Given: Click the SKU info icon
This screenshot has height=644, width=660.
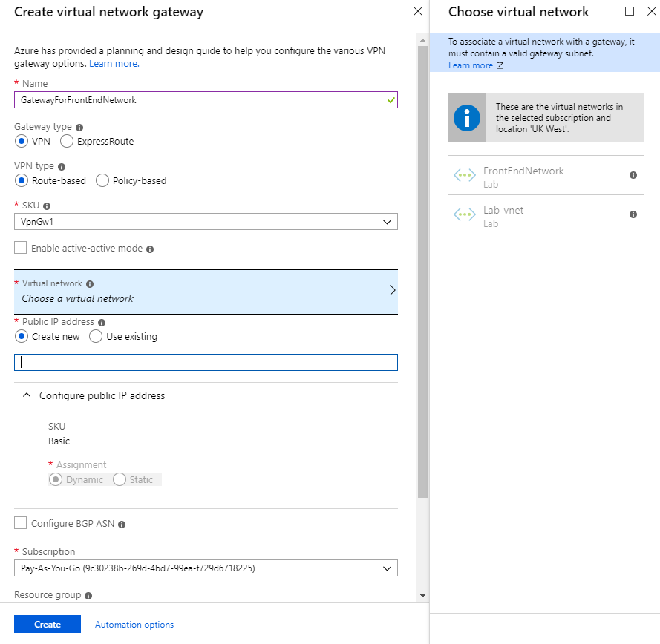Looking at the screenshot, I should tap(47, 206).
